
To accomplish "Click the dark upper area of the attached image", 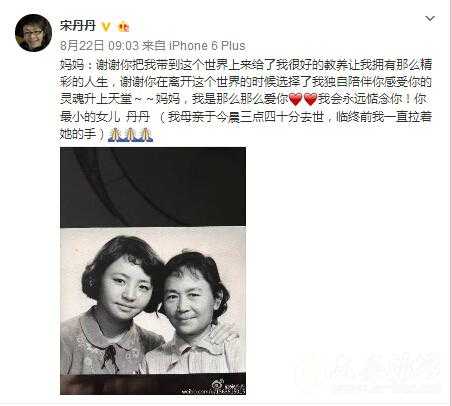I will point(153,187).
